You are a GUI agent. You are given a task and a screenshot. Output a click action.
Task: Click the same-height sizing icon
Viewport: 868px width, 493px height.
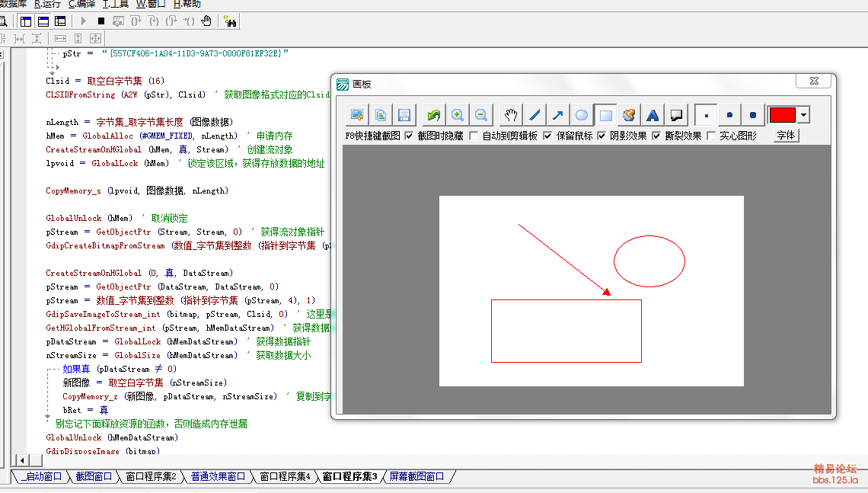(x=78, y=38)
